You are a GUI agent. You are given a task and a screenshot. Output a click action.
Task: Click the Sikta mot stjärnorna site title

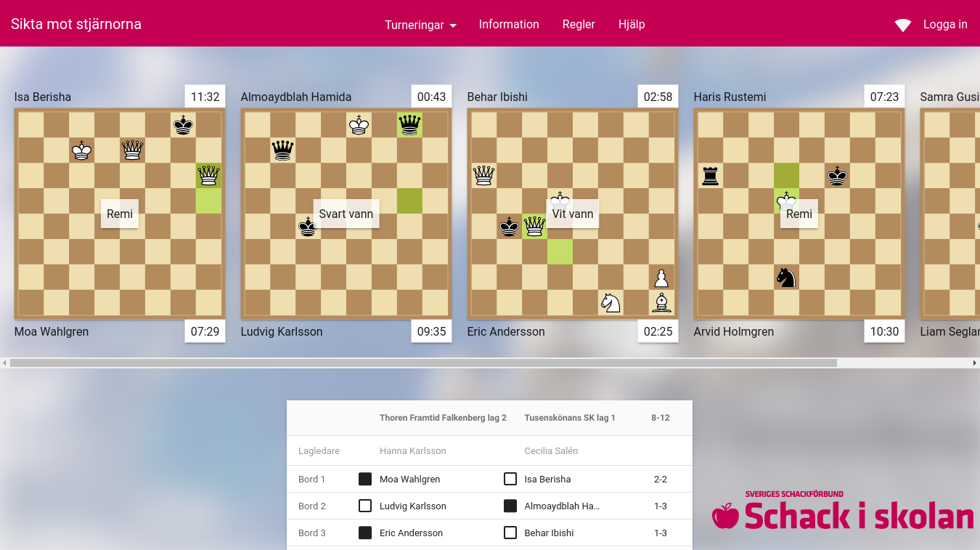[76, 24]
